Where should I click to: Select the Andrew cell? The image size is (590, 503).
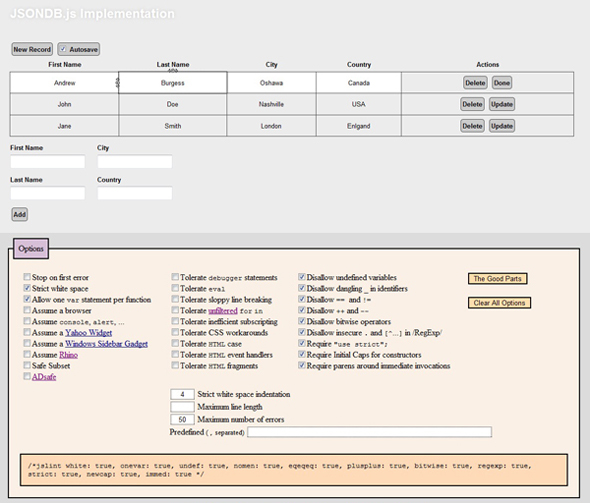coord(64,83)
